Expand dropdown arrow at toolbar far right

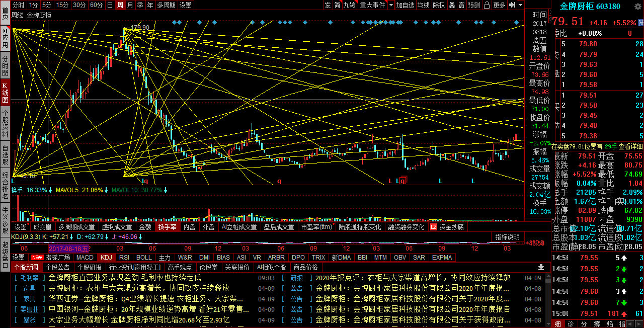521,5
